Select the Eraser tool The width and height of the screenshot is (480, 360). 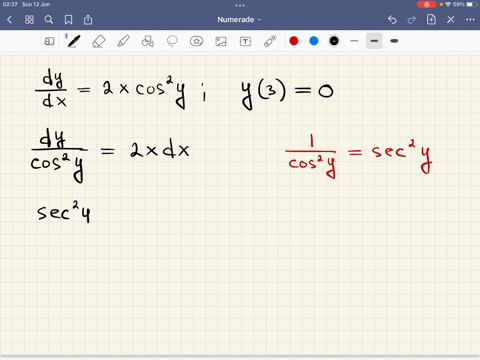[98, 41]
